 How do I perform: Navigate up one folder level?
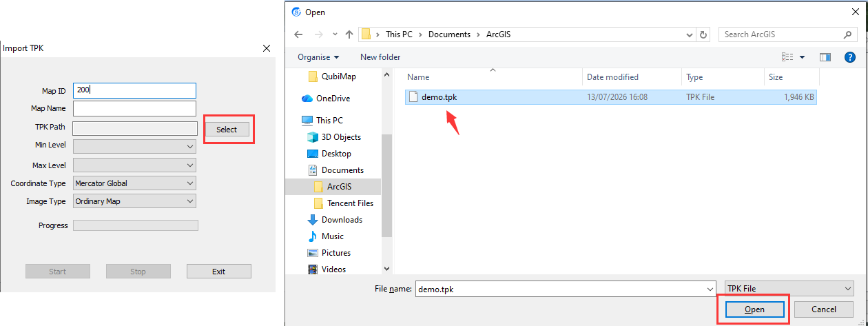click(349, 34)
